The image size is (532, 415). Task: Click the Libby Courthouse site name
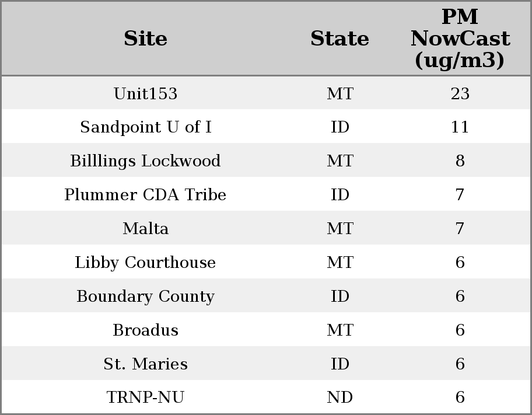coord(145,263)
